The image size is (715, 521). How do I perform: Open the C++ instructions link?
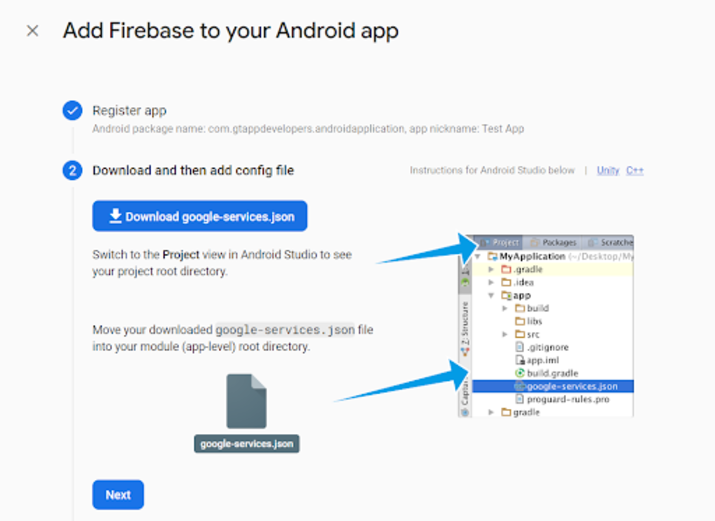pos(635,171)
